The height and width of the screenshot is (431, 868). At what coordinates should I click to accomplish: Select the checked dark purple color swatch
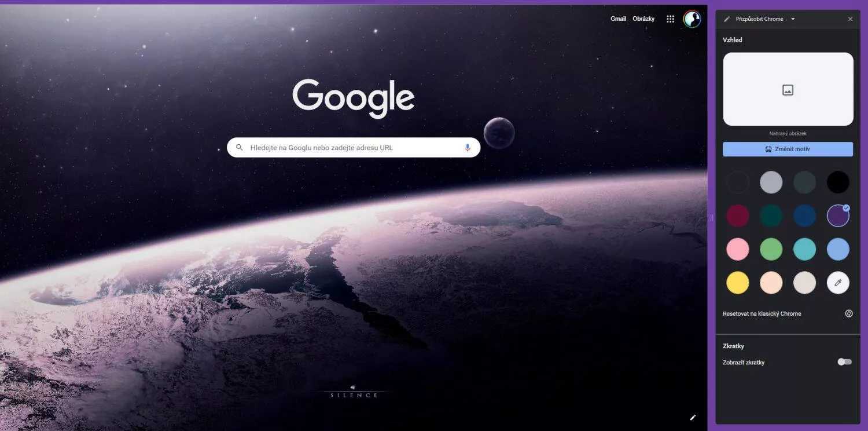(838, 216)
